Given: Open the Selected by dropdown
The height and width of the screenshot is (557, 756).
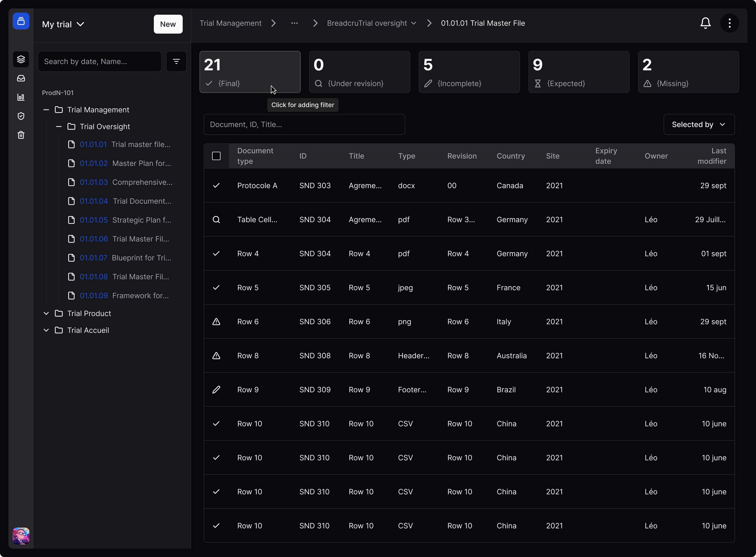Looking at the screenshot, I should click(x=699, y=124).
